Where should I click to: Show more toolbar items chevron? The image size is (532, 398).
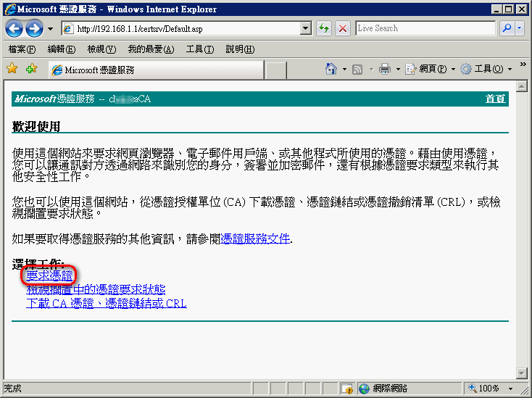tap(523, 64)
